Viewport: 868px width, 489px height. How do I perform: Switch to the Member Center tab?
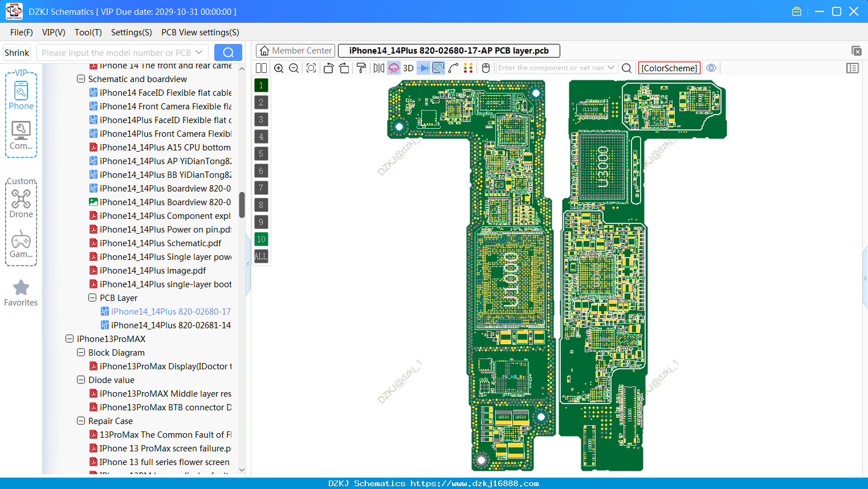295,51
